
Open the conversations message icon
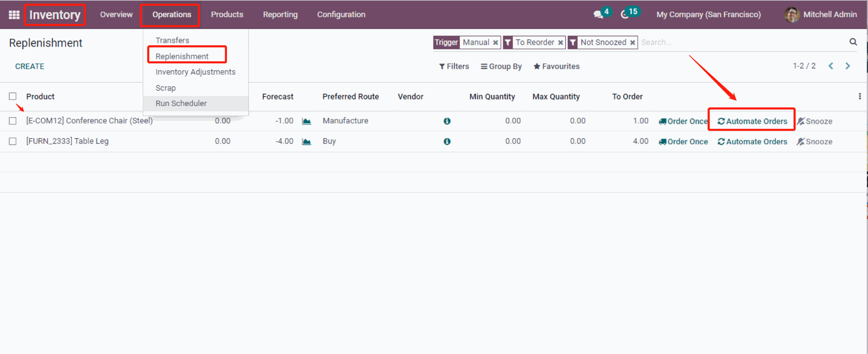click(598, 14)
